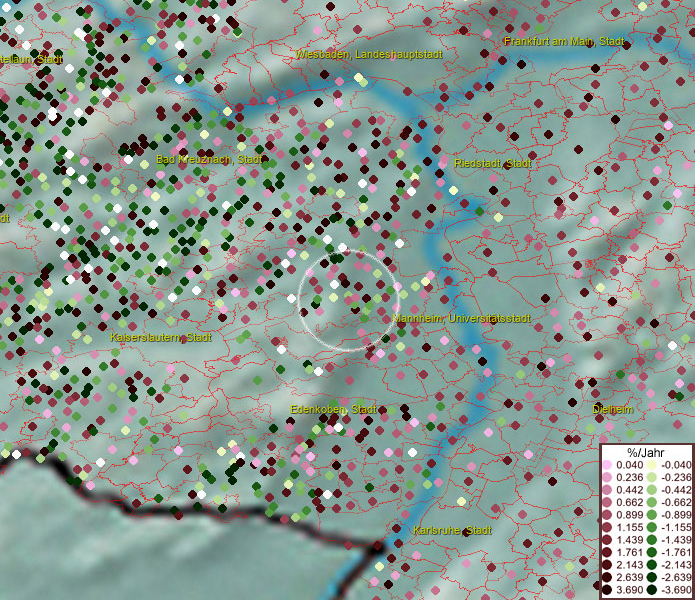This screenshot has width=695, height=600.
Task: Select the Kaiserslautern, Stadt label
Action: tap(161, 337)
